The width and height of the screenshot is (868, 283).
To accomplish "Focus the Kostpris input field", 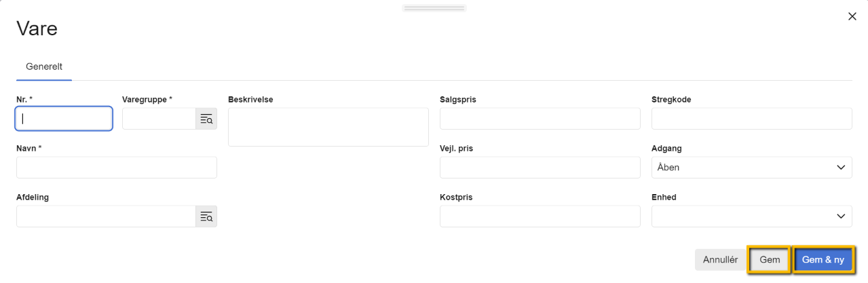I will point(540,216).
